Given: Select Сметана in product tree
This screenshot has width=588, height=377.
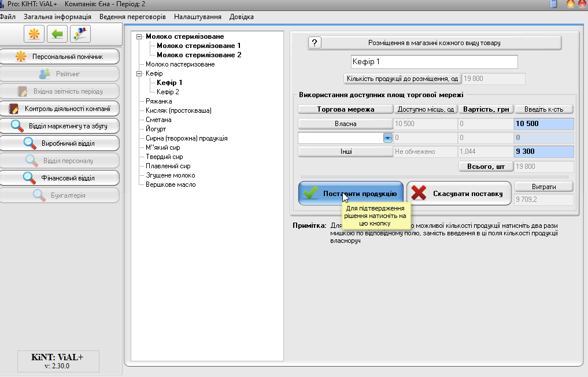Looking at the screenshot, I should point(158,120).
